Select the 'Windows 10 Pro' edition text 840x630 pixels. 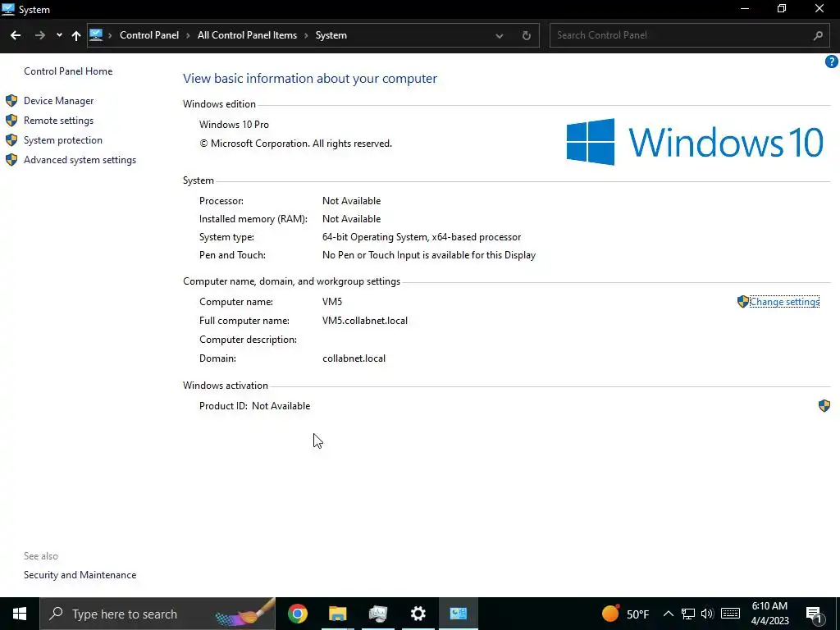234,125
